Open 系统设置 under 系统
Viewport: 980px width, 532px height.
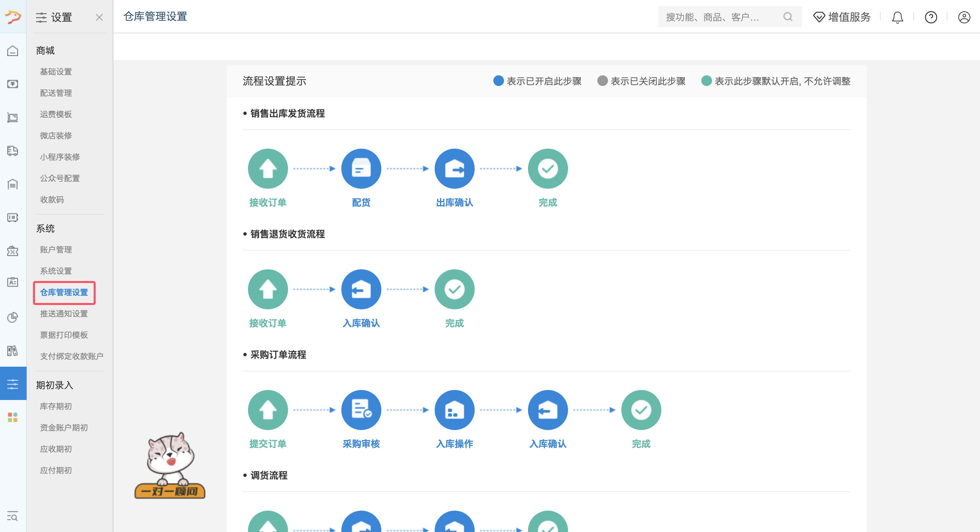56,271
